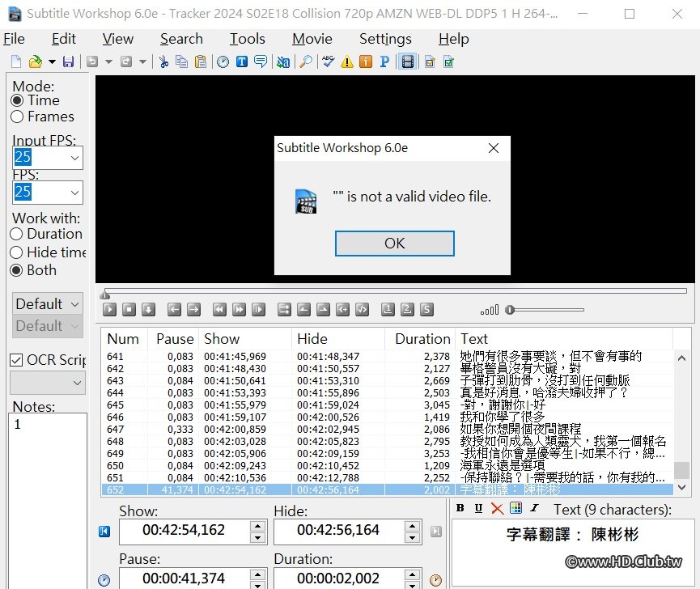The height and width of the screenshot is (589, 700).
Task: Click the volume slider handle
Action: pyautogui.click(x=510, y=310)
